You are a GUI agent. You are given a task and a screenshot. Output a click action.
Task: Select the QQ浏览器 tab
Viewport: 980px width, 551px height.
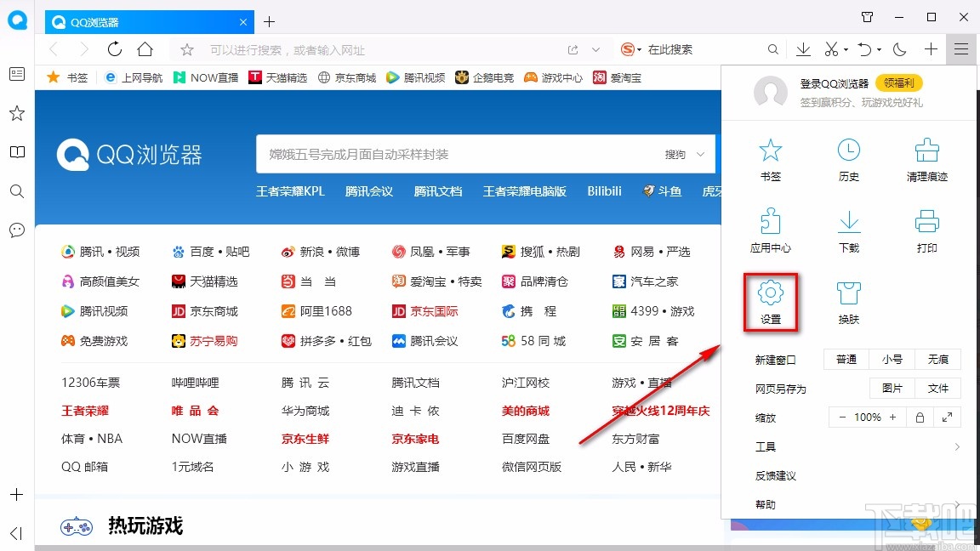coord(150,22)
